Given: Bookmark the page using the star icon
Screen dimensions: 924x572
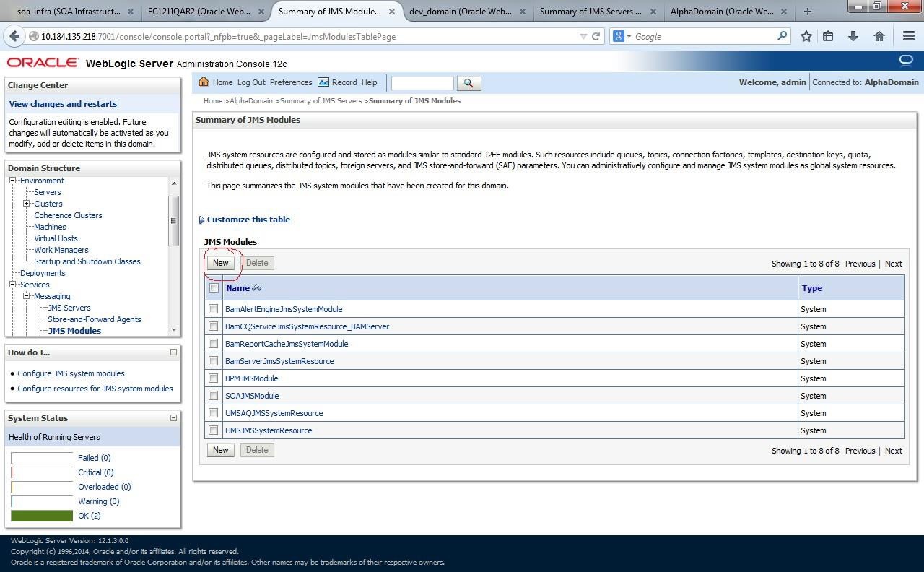Looking at the screenshot, I should [806, 36].
